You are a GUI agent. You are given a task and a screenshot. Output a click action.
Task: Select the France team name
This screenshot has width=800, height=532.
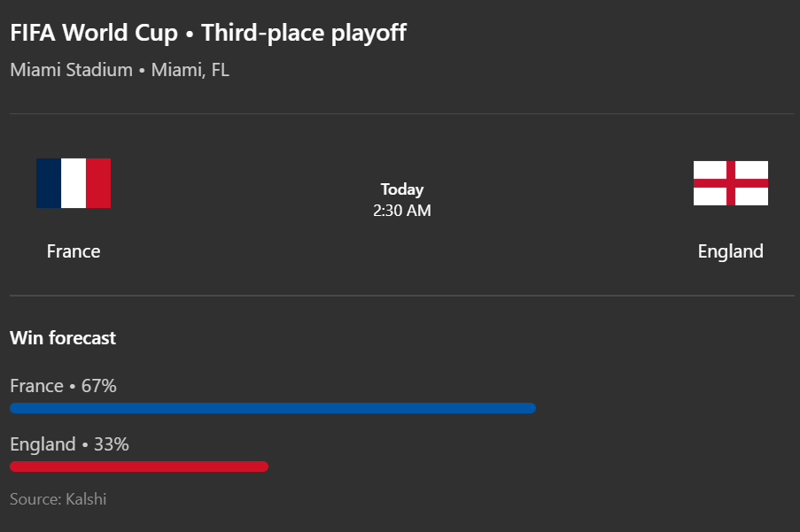coord(74,251)
